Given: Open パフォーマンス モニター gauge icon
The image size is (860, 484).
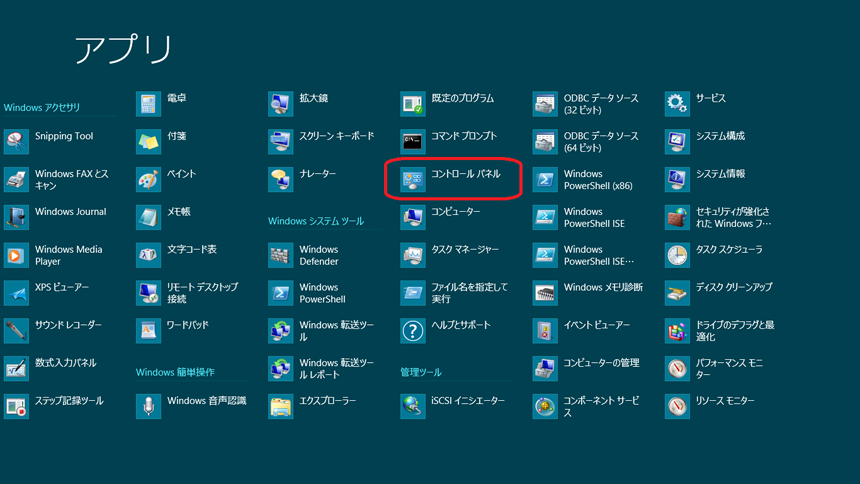Looking at the screenshot, I should 677,369.
